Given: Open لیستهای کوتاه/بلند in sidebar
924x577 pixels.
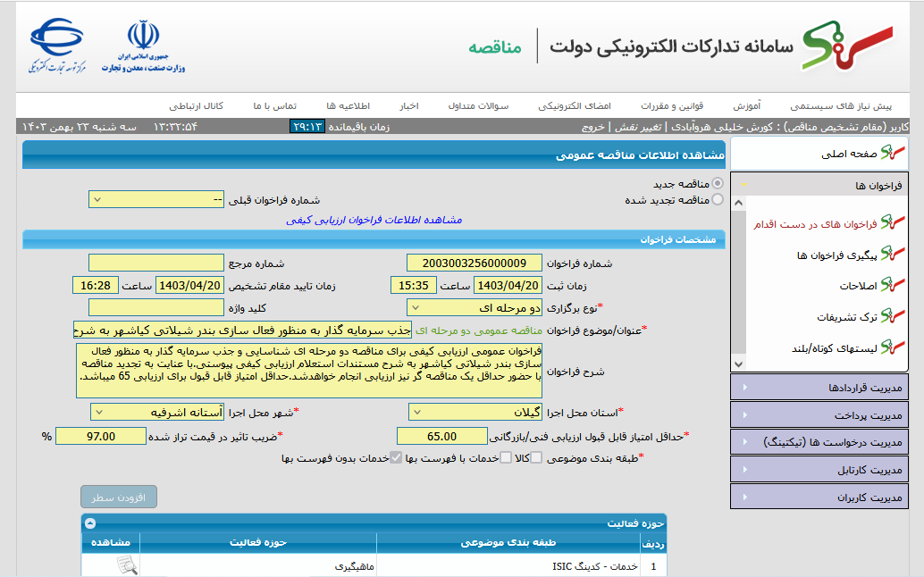Looking at the screenshot, I should point(835,348).
